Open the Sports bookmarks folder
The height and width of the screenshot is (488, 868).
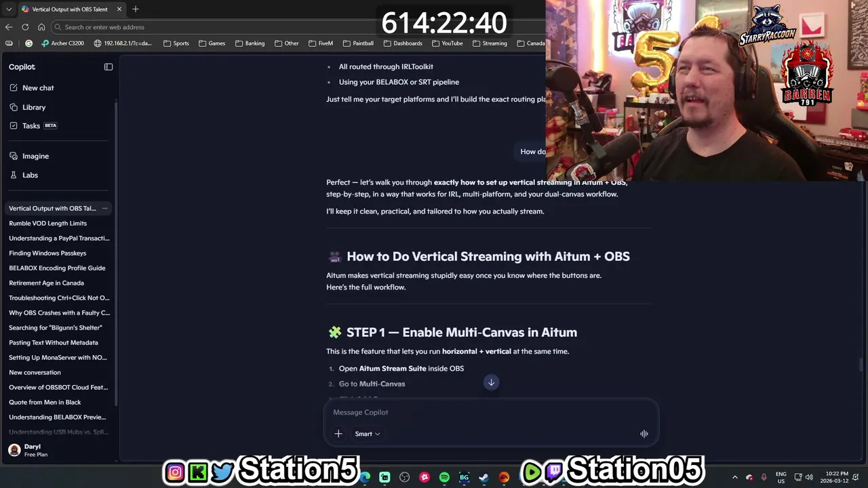click(x=176, y=43)
